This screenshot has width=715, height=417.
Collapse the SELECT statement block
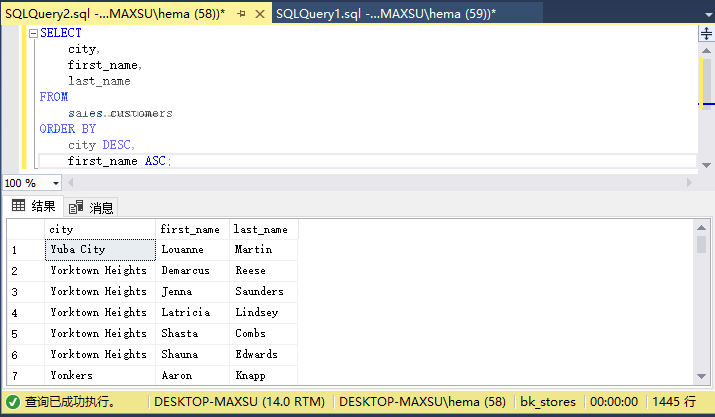(33, 33)
